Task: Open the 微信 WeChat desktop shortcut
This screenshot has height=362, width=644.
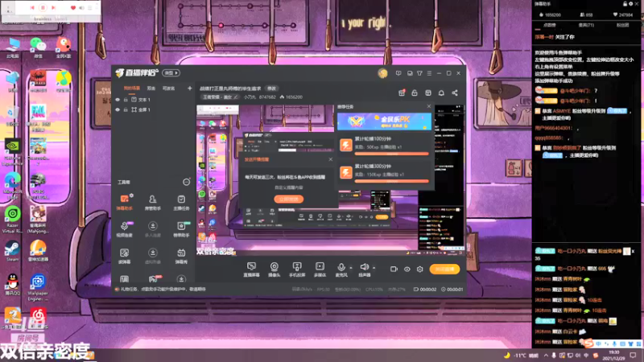Action: click(x=38, y=47)
